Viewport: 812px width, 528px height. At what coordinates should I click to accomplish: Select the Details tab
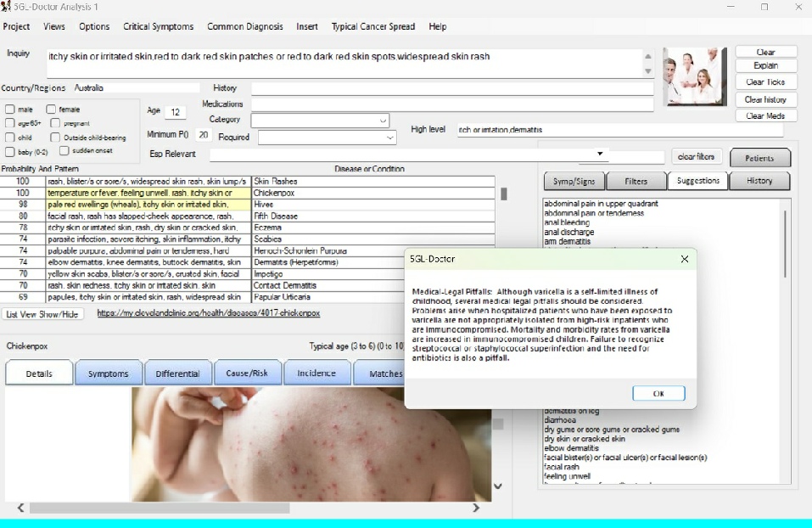click(39, 373)
